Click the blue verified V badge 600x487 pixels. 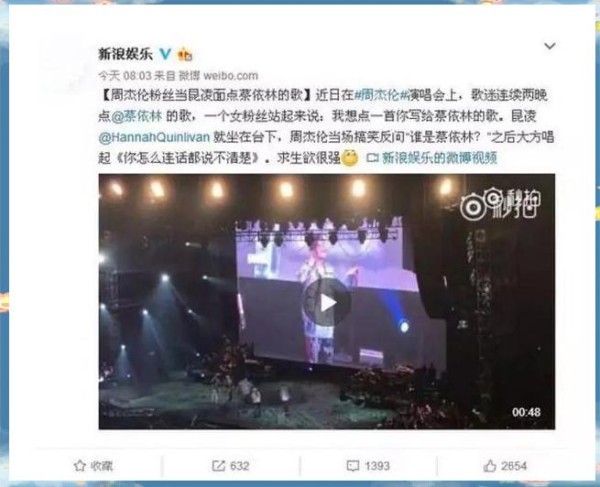(165, 54)
